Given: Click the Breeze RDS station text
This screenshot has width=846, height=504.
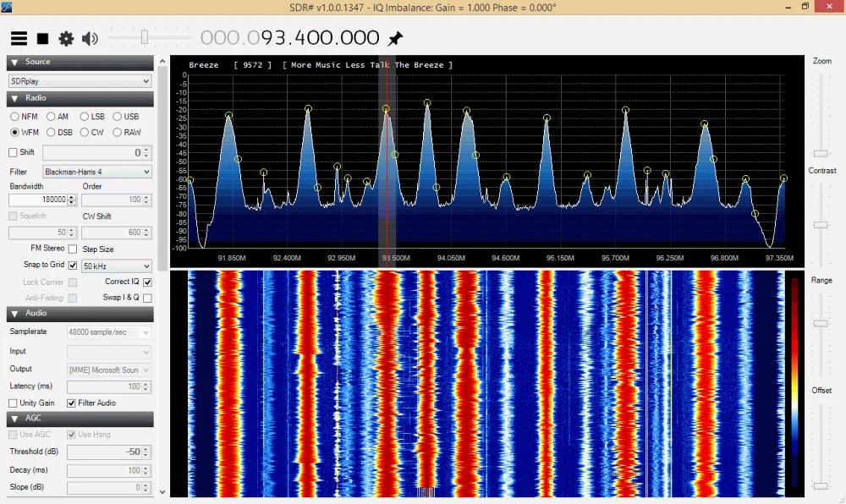Looking at the screenshot, I should [x=203, y=65].
